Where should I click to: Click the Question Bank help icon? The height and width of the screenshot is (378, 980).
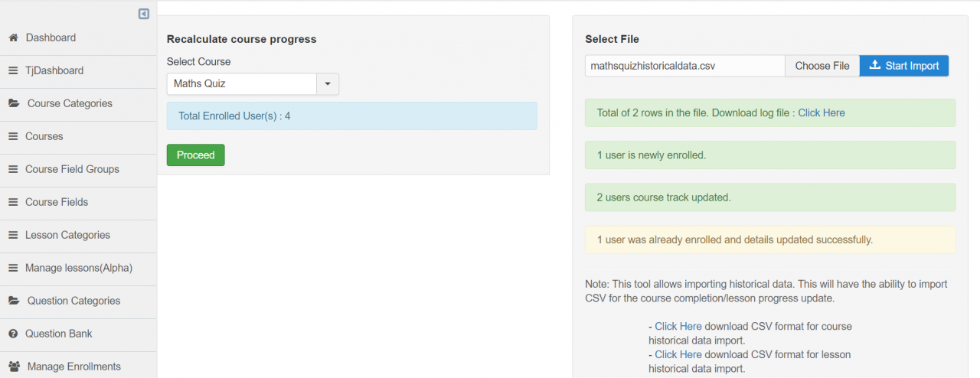(13, 334)
